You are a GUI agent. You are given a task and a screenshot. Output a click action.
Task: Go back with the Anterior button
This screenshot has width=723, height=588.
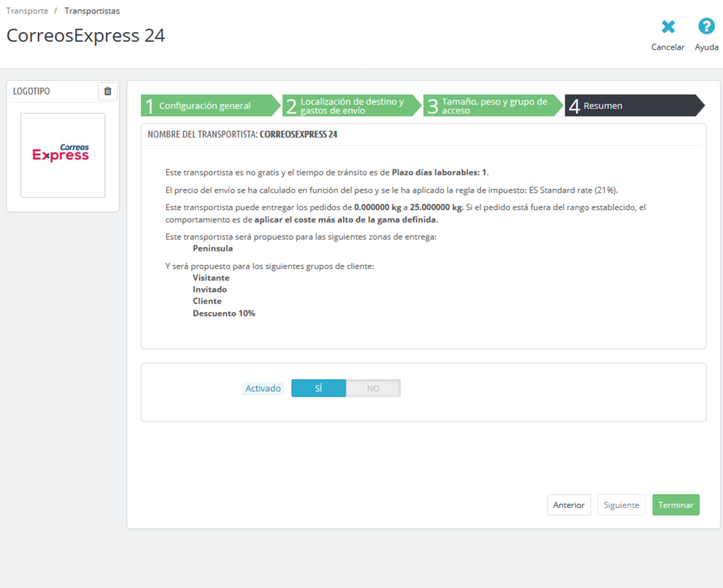[569, 504]
